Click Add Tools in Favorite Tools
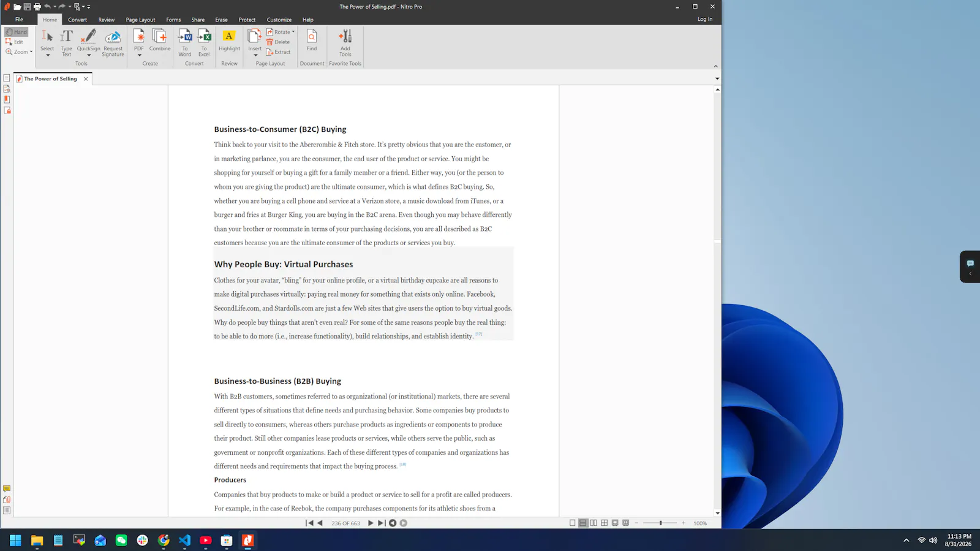Screen dimensions: 980x551 (x=345, y=42)
